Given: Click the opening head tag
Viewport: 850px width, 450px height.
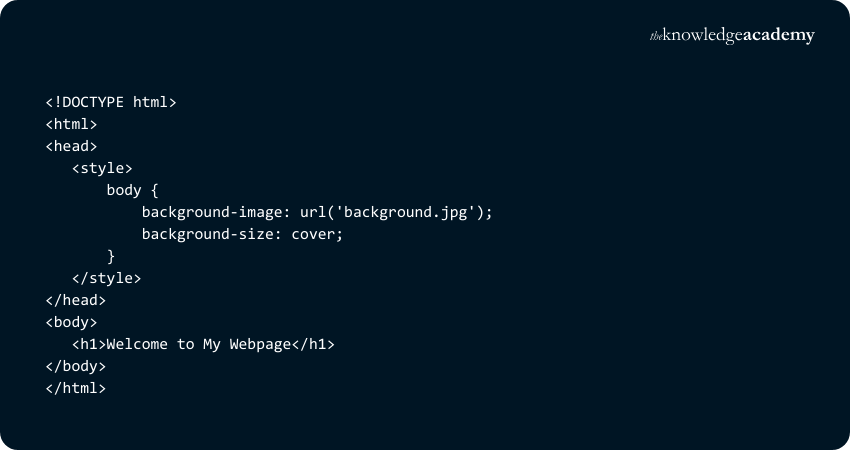Looking at the screenshot, I should point(71,146).
